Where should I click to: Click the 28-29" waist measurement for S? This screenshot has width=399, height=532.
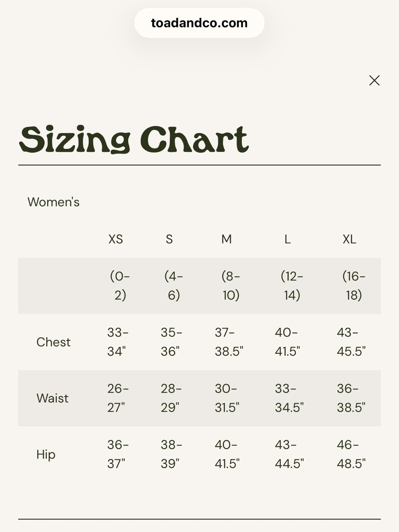[171, 398]
